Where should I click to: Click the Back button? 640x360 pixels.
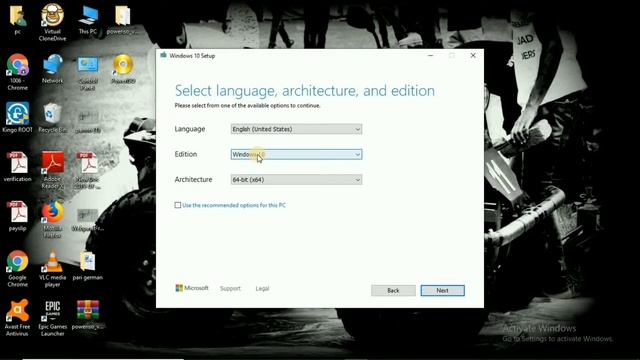click(393, 291)
